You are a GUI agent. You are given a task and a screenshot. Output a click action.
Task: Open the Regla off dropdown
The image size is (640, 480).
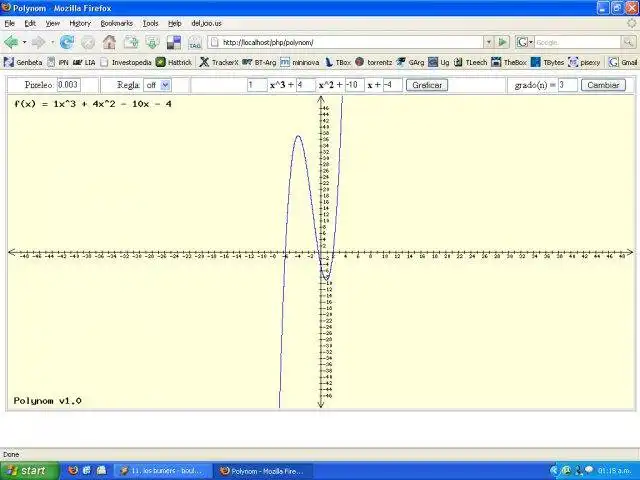click(157, 85)
